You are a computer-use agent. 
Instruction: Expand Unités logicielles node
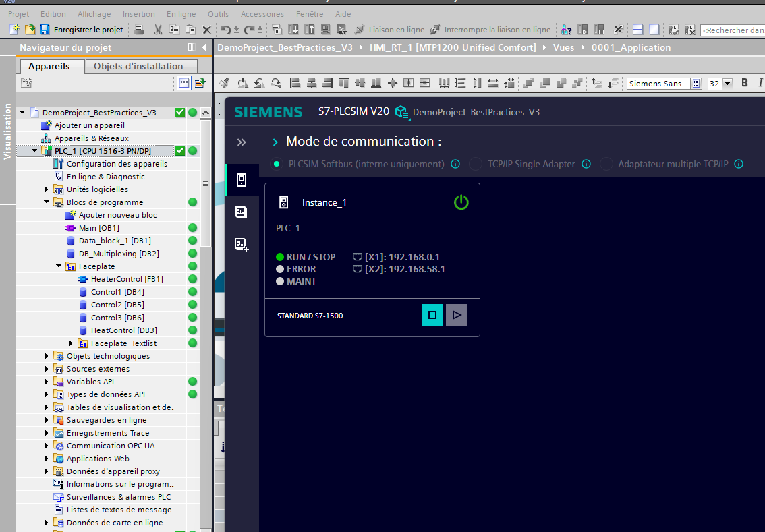(x=47, y=189)
